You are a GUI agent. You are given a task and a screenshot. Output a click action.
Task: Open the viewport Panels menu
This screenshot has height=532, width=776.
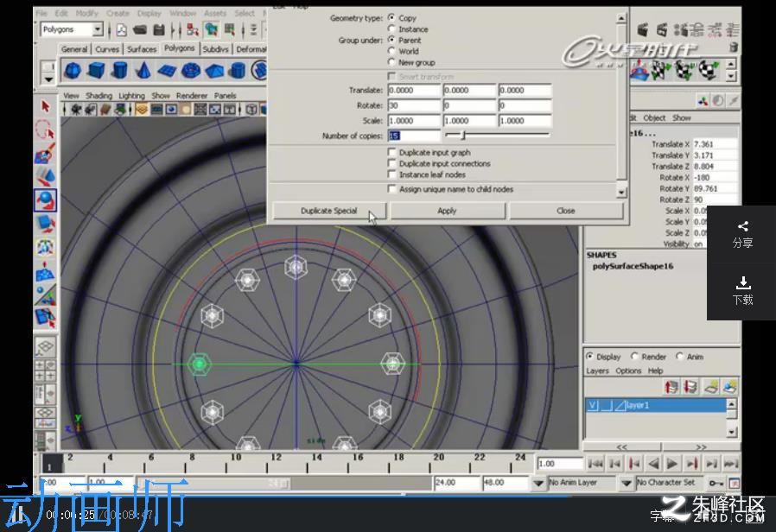226,95
